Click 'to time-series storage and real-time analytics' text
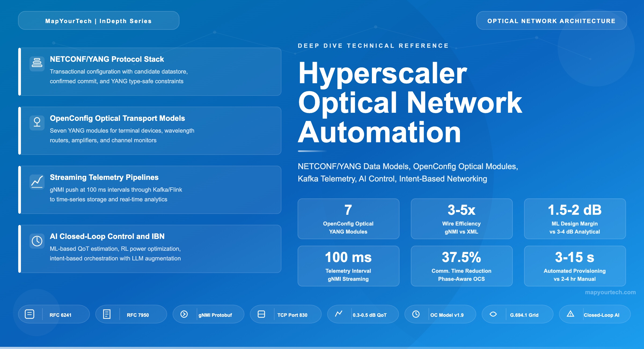The image size is (644, 349). [108, 199]
